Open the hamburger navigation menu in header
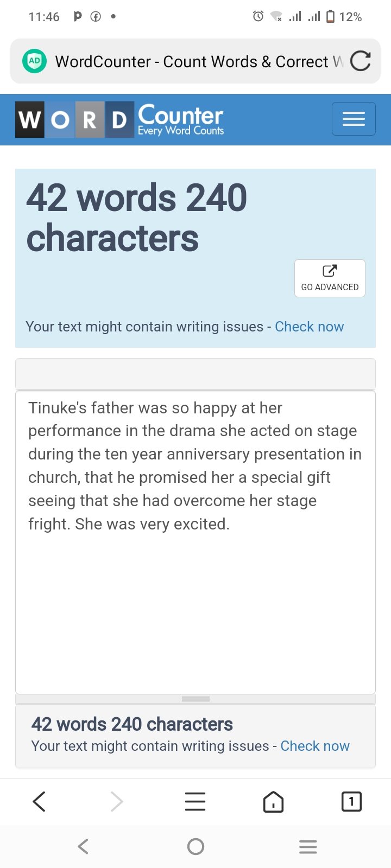391x868 pixels. (354, 119)
